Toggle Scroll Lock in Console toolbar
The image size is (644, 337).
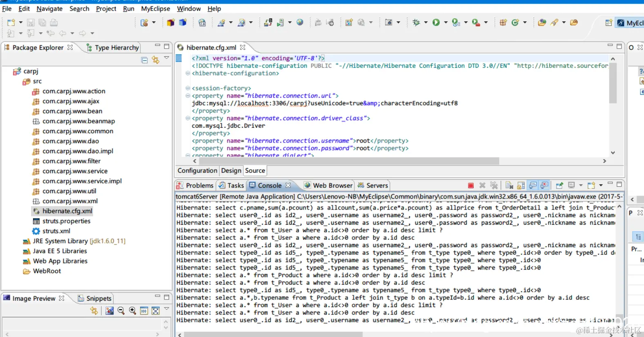pos(521,185)
